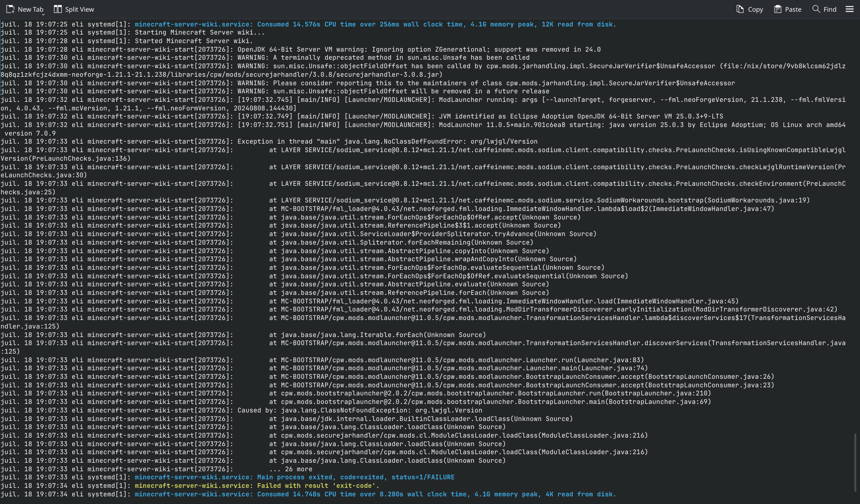
Task: Open the hamburger menu
Action: 850,9
